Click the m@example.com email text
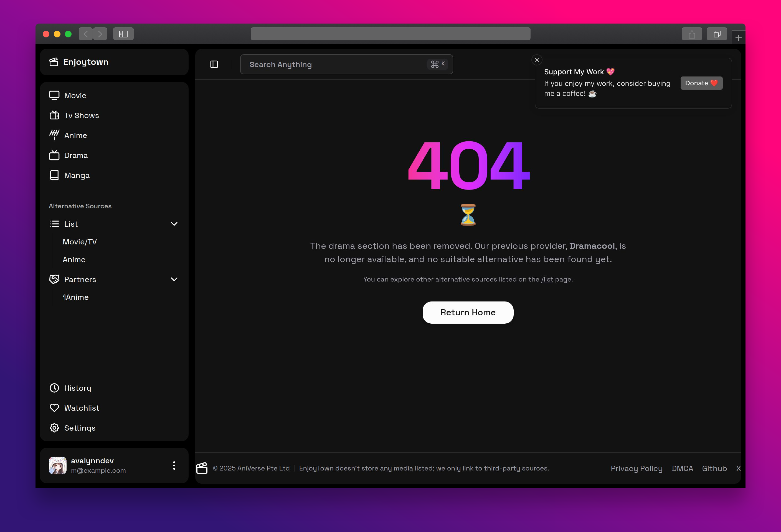This screenshot has width=781, height=532. tap(98, 470)
